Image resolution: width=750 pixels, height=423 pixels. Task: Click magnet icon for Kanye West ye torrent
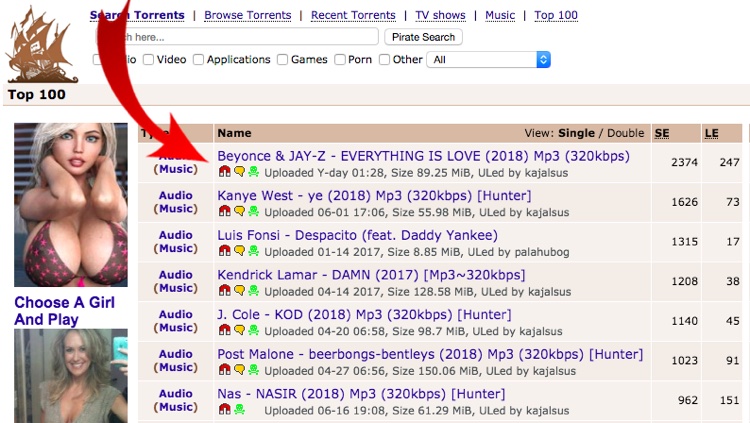(224, 211)
